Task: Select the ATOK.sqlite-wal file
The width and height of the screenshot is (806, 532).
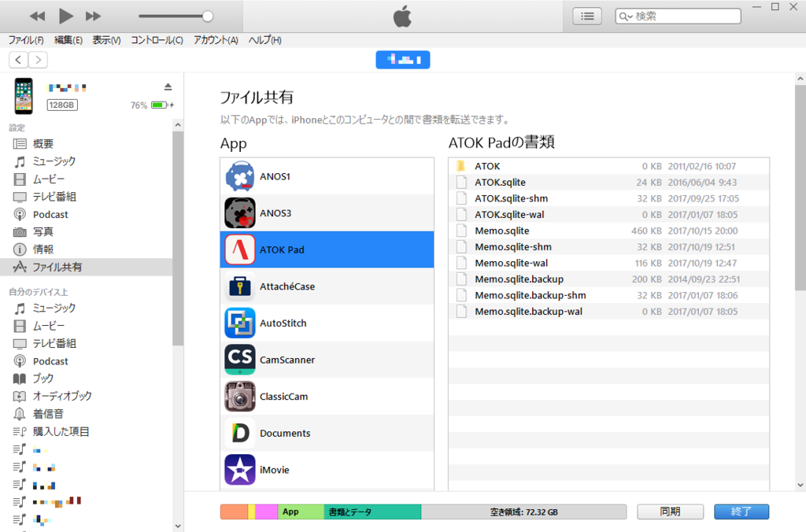Action: [x=608, y=215]
